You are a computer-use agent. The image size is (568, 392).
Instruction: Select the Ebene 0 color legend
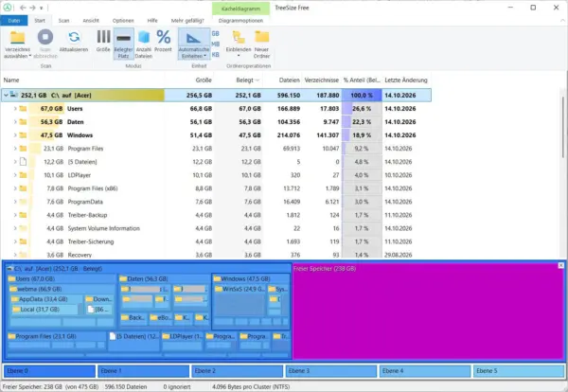point(49,371)
